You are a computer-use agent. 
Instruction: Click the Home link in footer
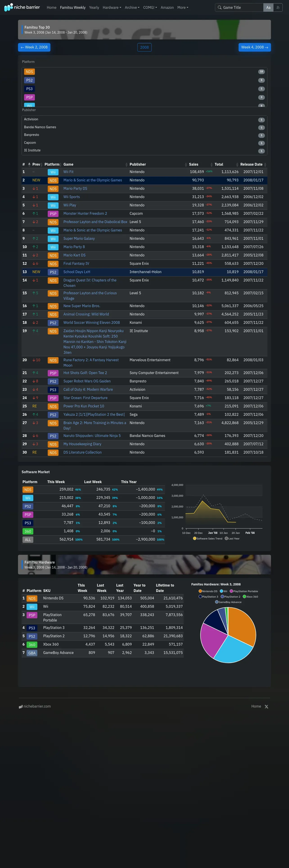(256, 706)
